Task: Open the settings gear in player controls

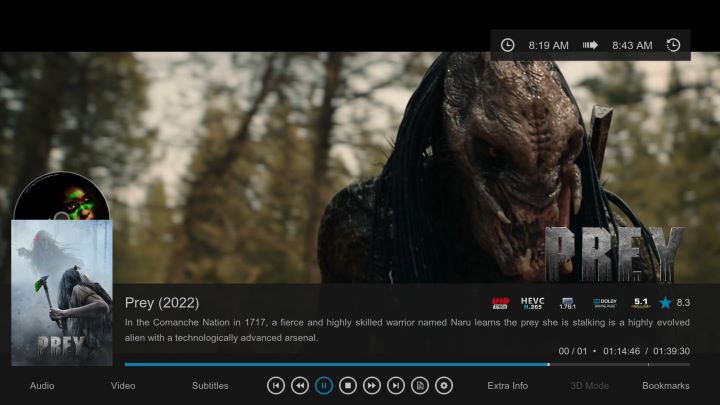Action: click(x=444, y=385)
